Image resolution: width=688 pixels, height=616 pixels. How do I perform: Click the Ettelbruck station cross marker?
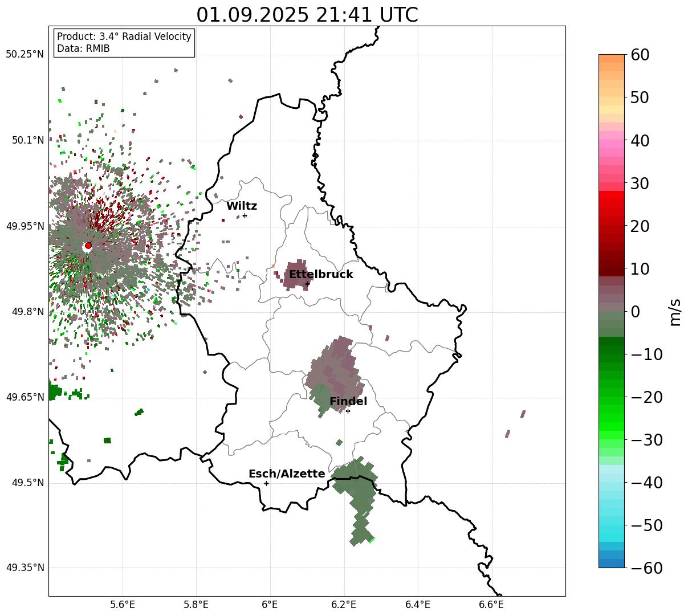[x=307, y=283]
